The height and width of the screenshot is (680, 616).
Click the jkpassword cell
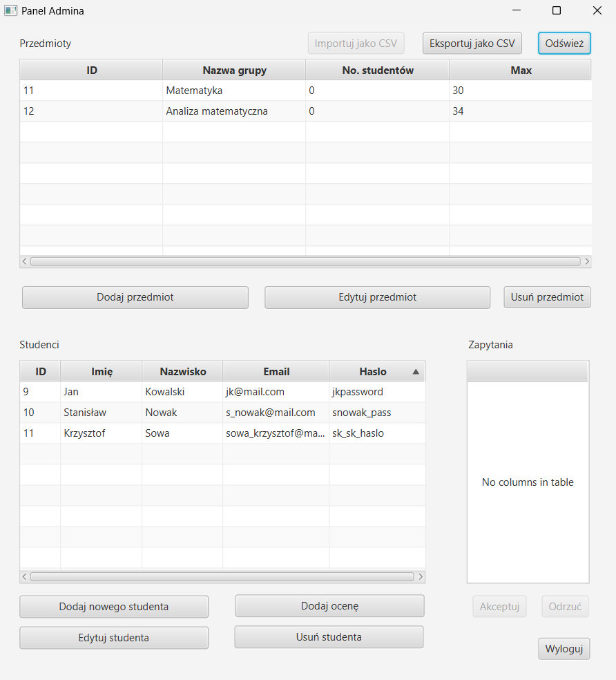pyautogui.click(x=377, y=392)
